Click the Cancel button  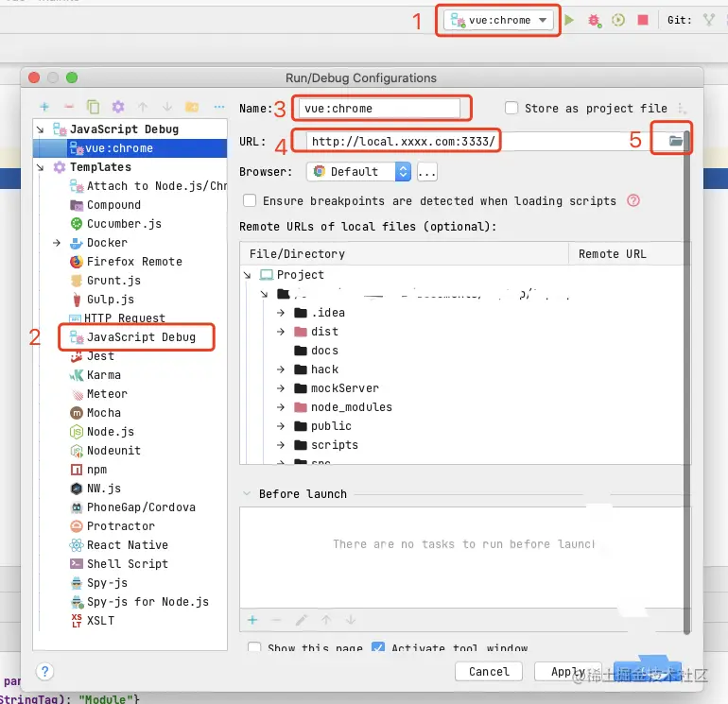[489, 672]
